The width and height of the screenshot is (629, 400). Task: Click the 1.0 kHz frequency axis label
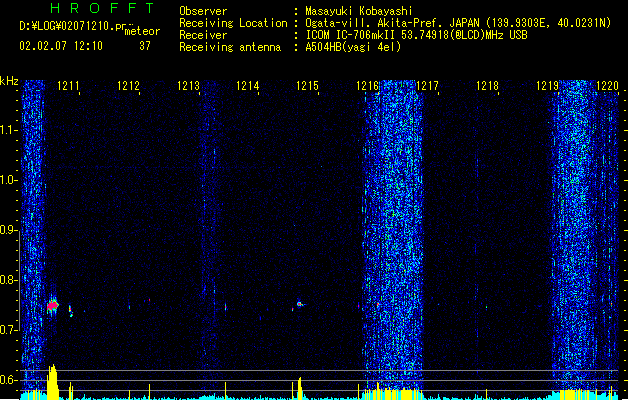click(x=9, y=180)
